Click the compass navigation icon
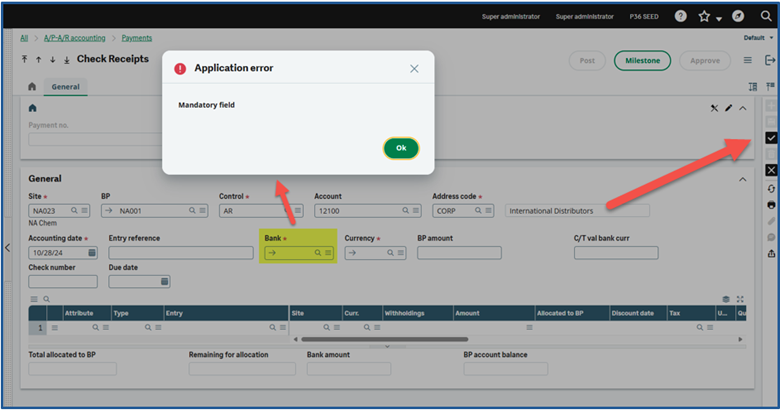 coord(738,17)
